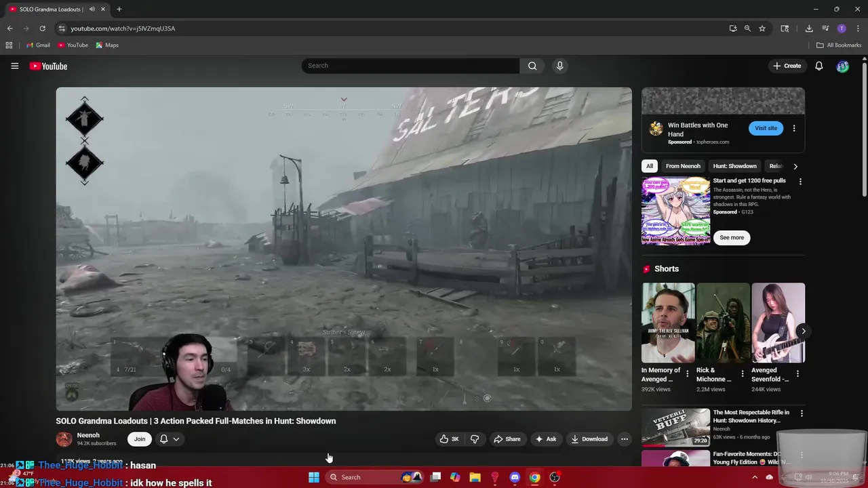Show hidden system tray icons

coord(755,477)
